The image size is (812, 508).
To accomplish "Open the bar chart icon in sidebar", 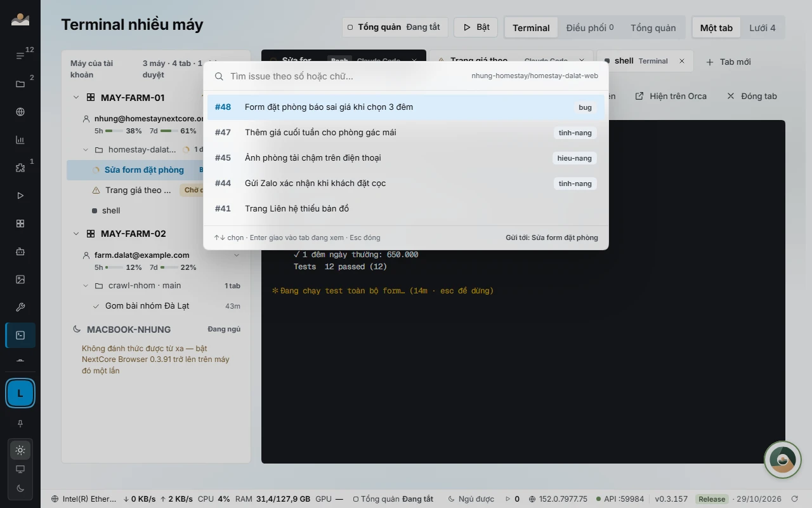I will coord(20,140).
